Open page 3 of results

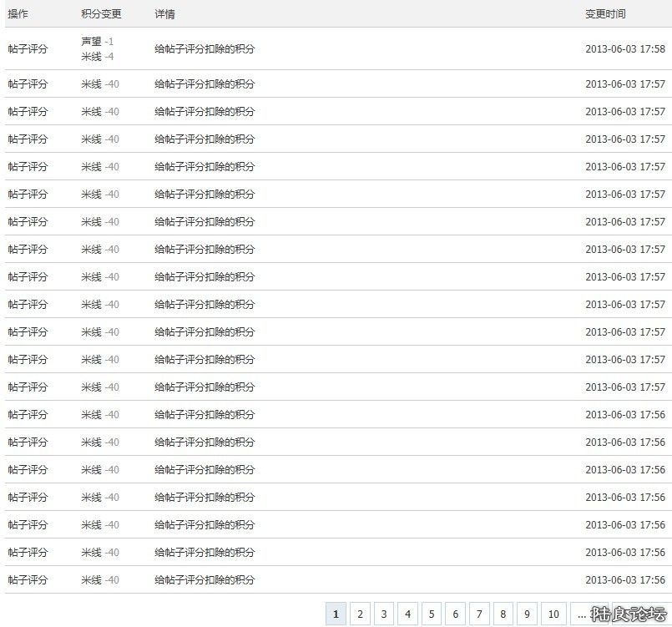pyautogui.click(x=383, y=614)
